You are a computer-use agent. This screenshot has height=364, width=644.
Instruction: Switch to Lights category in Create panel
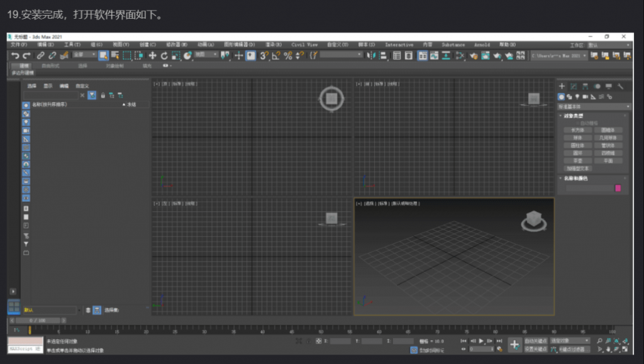pos(577,96)
